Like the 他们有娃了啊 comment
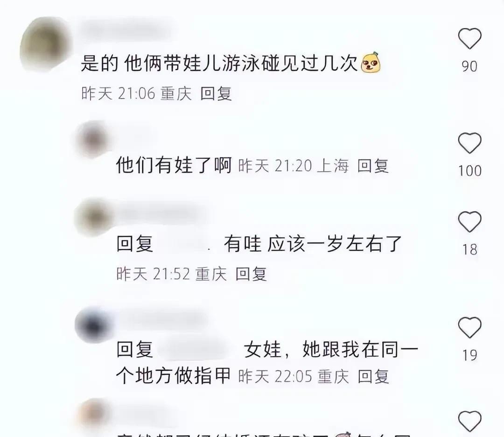504x437 pixels. pyautogui.click(x=469, y=143)
